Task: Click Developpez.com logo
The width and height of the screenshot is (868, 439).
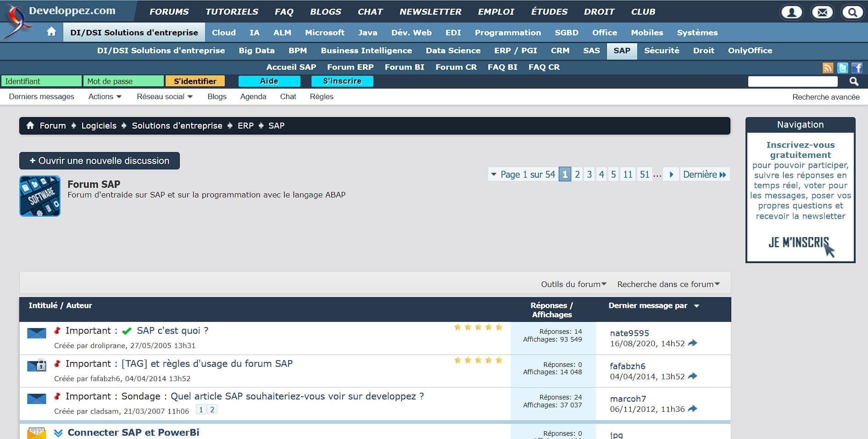Action: (72, 11)
